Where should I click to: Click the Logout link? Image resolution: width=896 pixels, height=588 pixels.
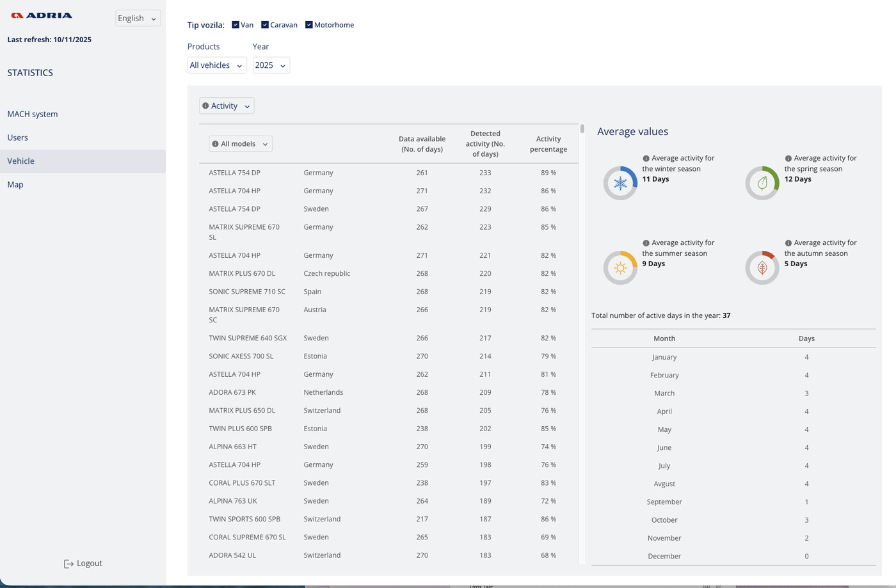point(83,564)
